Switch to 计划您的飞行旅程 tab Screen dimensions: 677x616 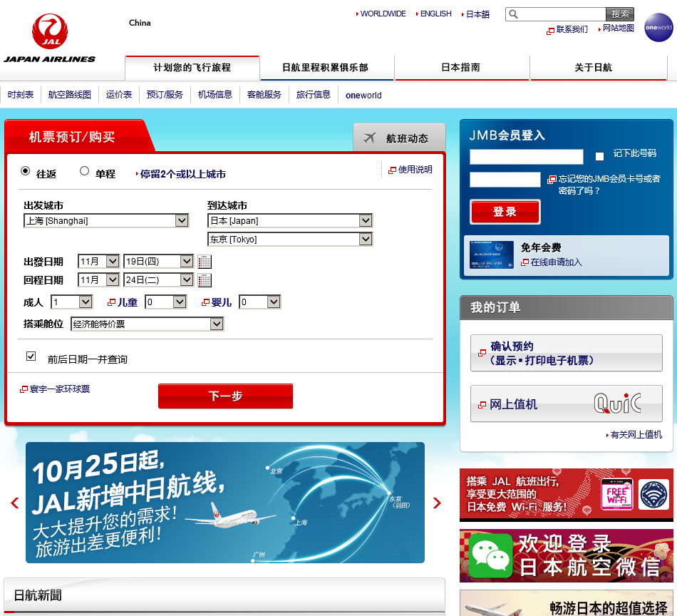(x=192, y=68)
